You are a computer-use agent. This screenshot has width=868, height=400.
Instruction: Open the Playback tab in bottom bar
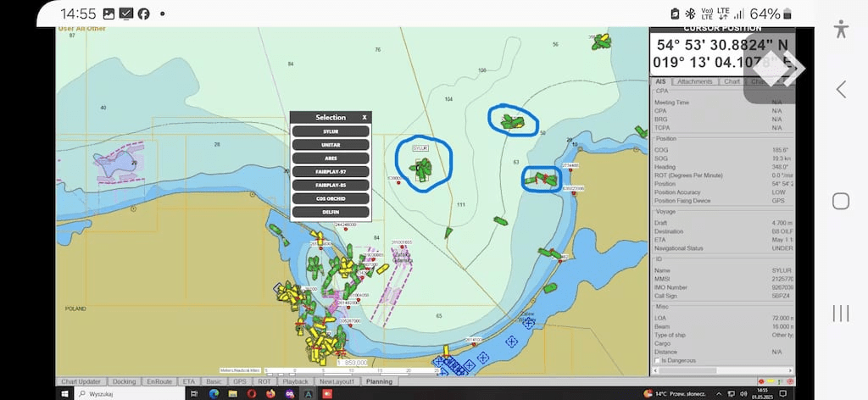[295, 381]
